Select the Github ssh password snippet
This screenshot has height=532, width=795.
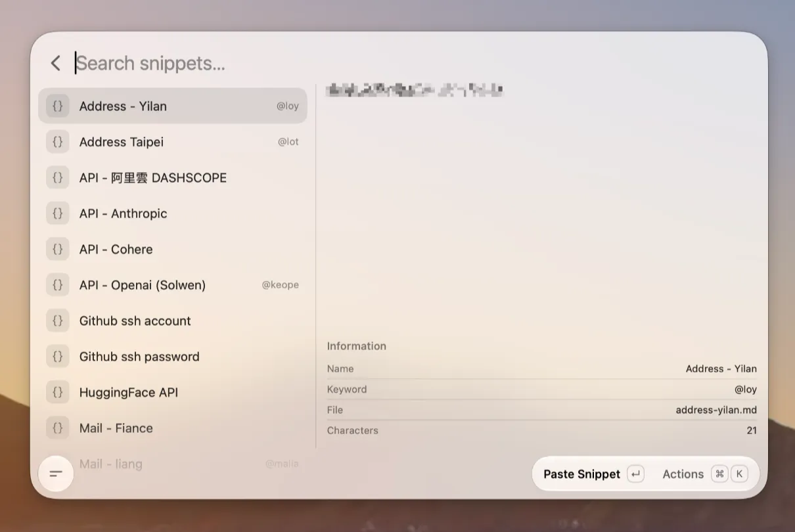pyautogui.click(x=173, y=357)
